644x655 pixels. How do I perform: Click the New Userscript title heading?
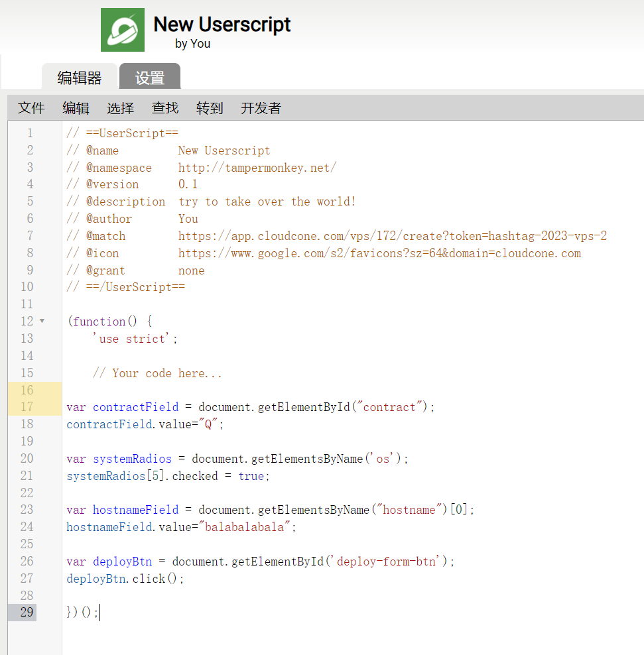pyautogui.click(x=222, y=25)
